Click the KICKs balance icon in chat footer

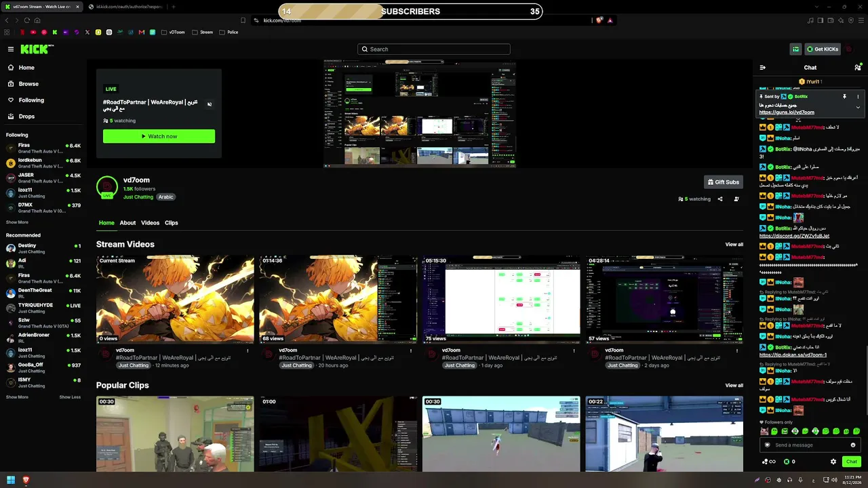(787, 462)
